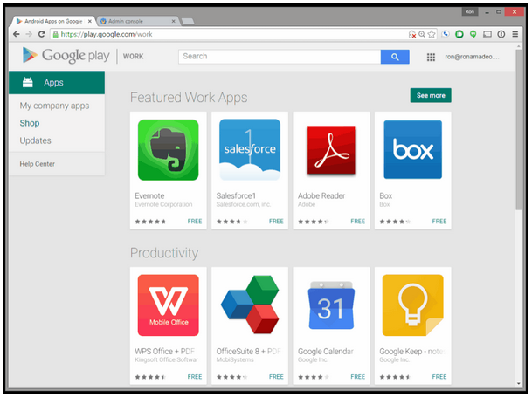Open a new tab with the blank tab button
Screen dimensions: 532x397
[x=188, y=21]
